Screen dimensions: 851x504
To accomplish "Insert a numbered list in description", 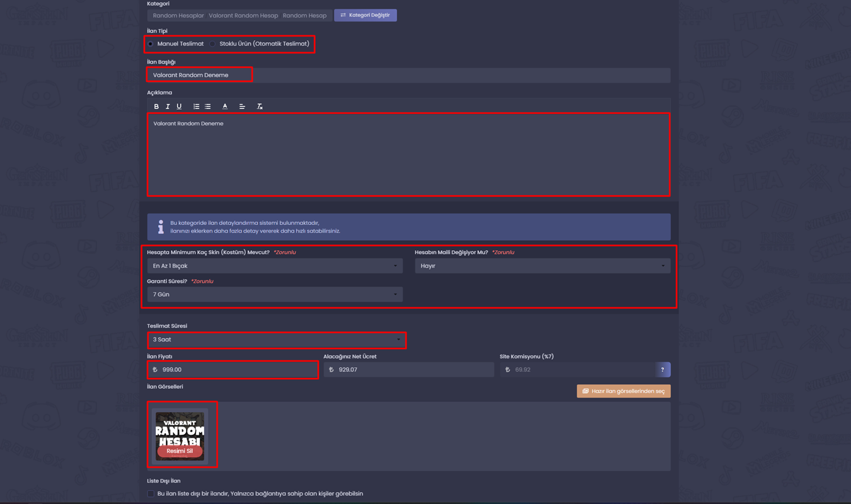I will point(196,106).
